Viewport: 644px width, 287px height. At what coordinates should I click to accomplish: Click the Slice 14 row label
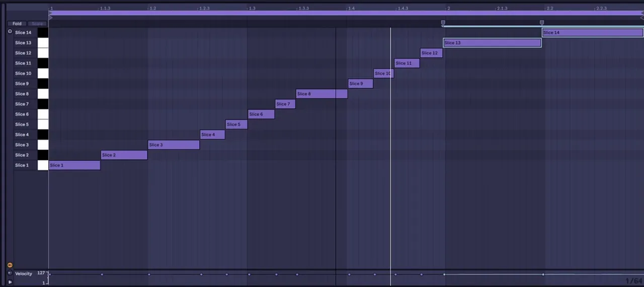(23, 33)
